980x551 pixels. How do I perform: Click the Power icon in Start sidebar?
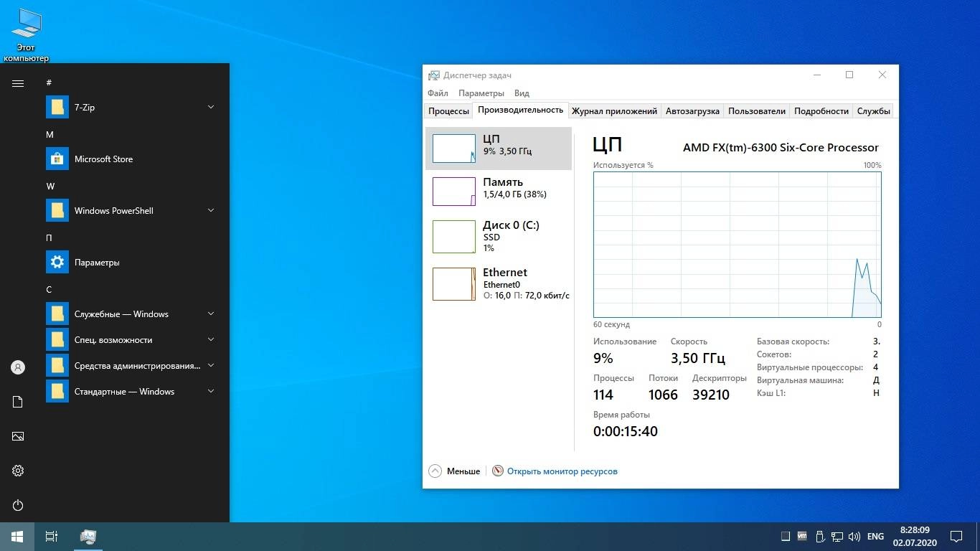tap(18, 505)
